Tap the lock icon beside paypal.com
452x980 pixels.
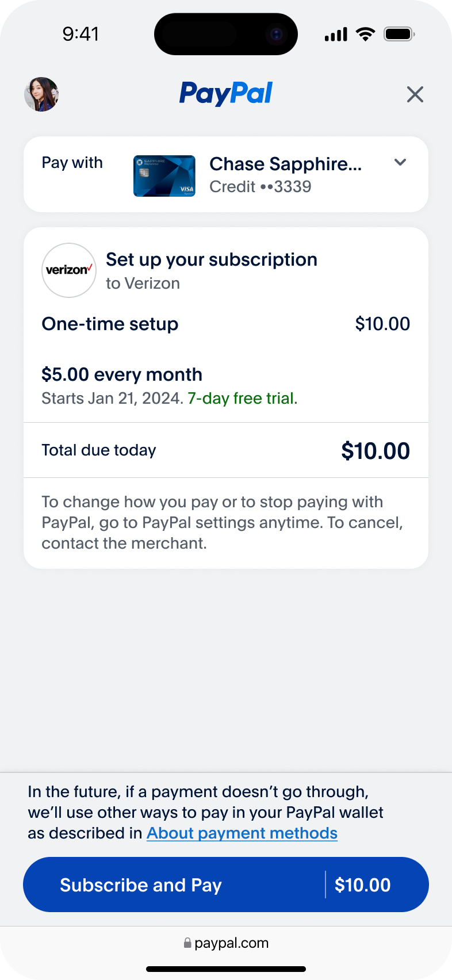187,943
